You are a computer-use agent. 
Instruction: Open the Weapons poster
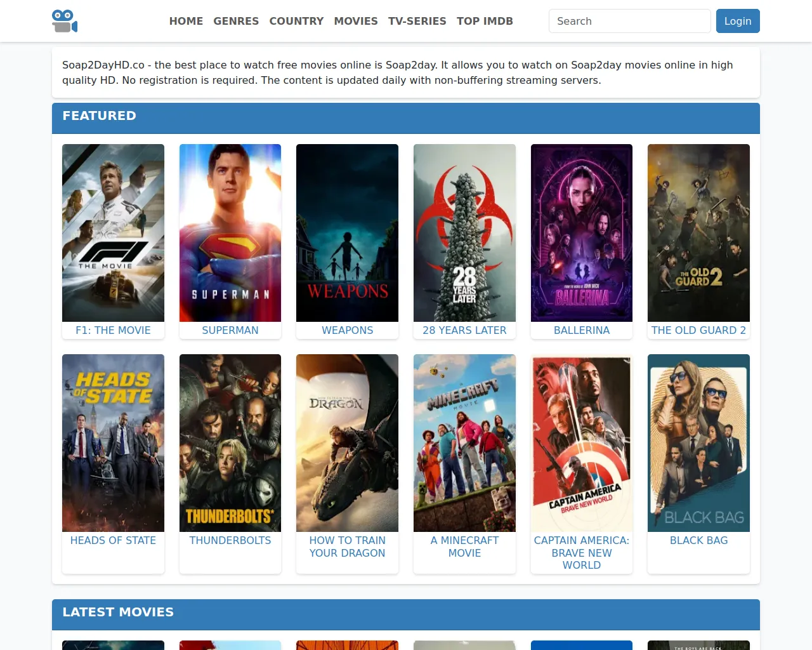(347, 233)
